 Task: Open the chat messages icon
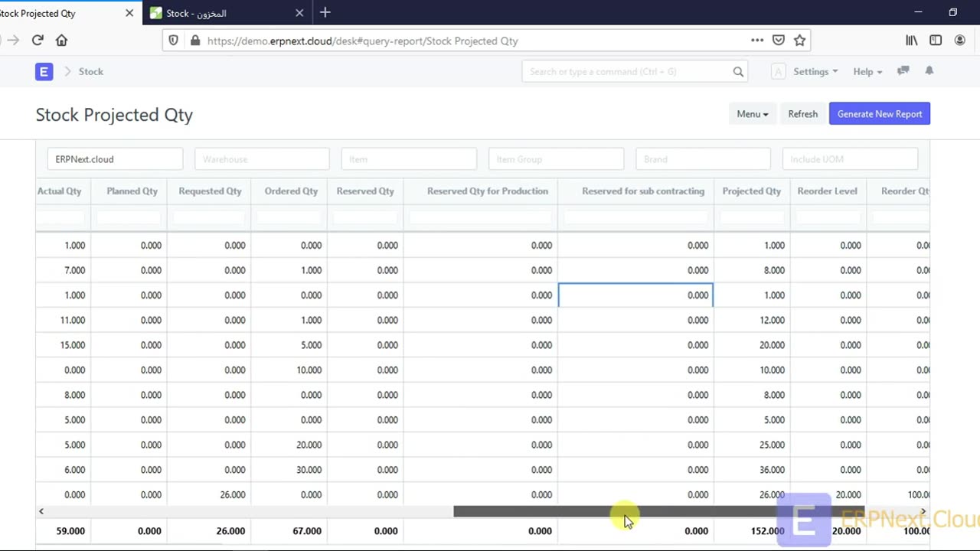(903, 70)
